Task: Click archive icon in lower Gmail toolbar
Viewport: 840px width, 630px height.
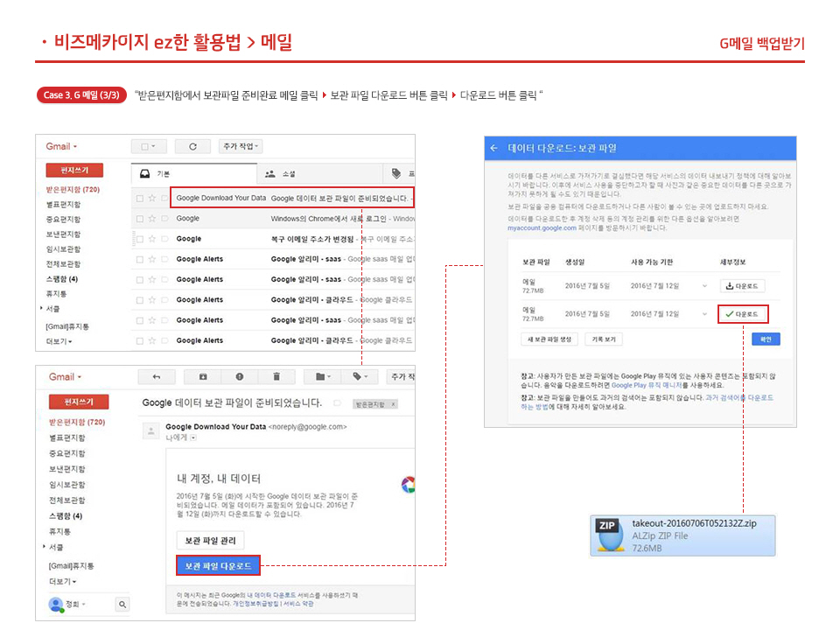Action: pos(203,376)
